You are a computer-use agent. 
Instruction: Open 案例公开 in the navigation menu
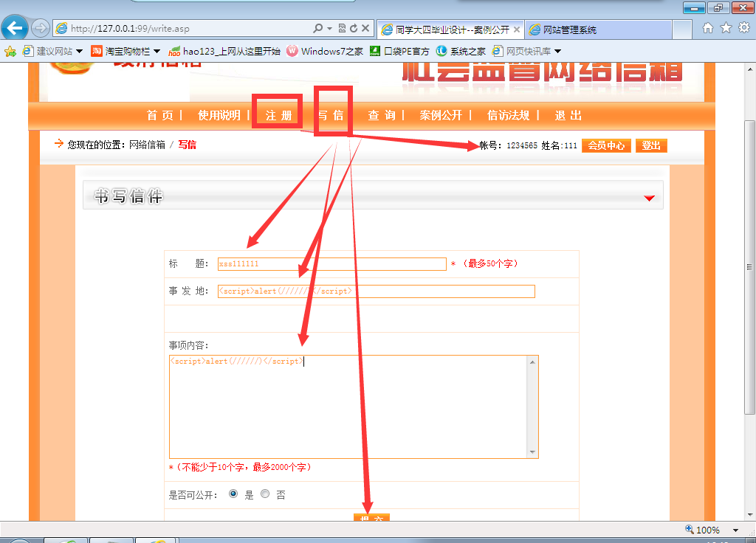tap(441, 115)
